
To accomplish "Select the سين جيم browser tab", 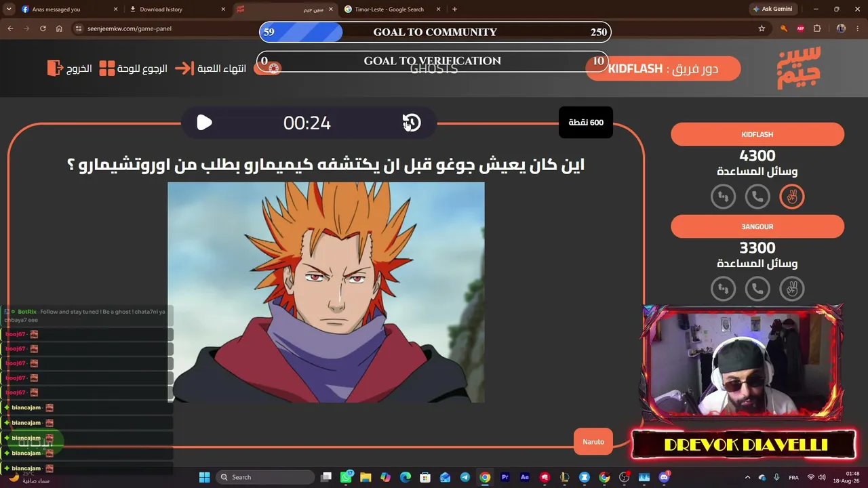I will click(x=284, y=9).
